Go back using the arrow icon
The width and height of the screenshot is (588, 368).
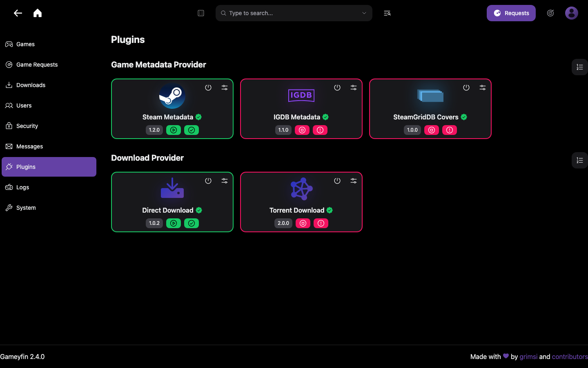(x=18, y=13)
